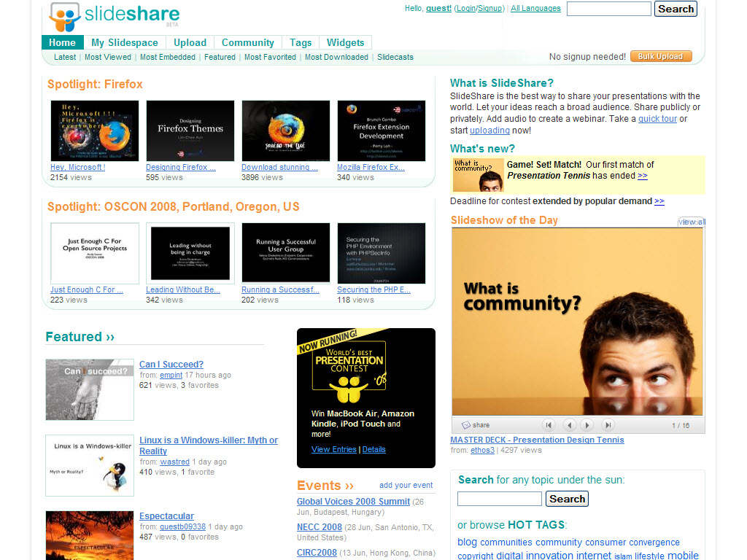The width and height of the screenshot is (747, 560).
Task: Click add your event link
Action: pos(406,485)
